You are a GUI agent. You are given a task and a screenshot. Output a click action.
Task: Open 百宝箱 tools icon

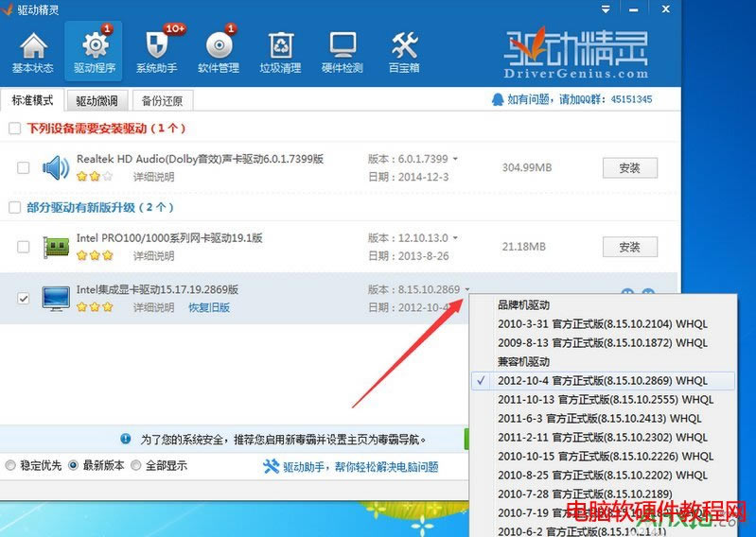(x=404, y=52)
